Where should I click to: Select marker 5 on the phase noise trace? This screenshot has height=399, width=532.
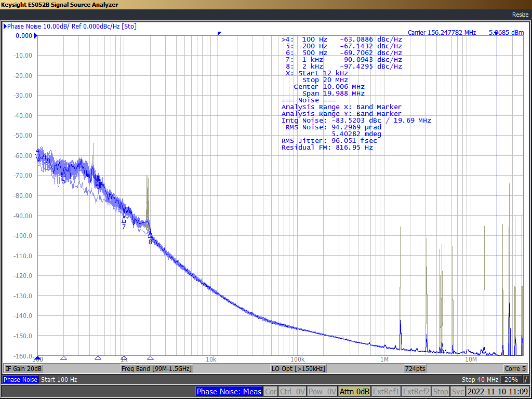[63, 175]
